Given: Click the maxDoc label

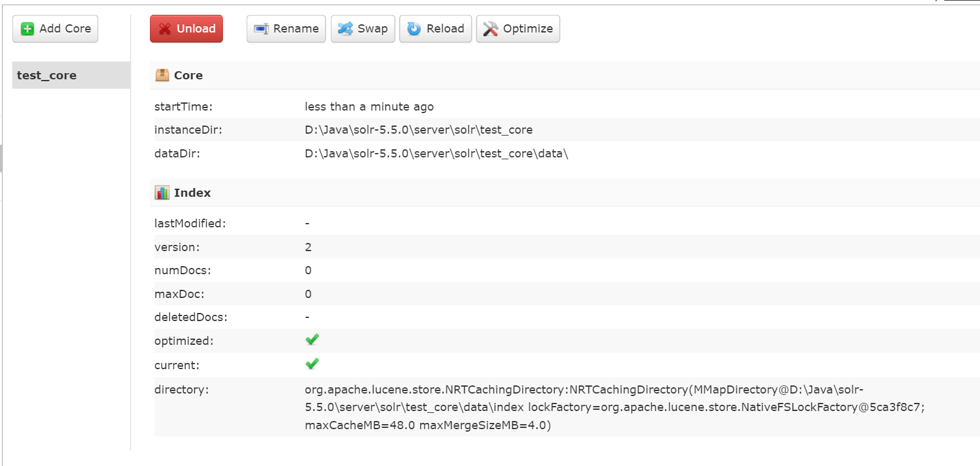Looking at the screenshot, I should tap(179, 294).
